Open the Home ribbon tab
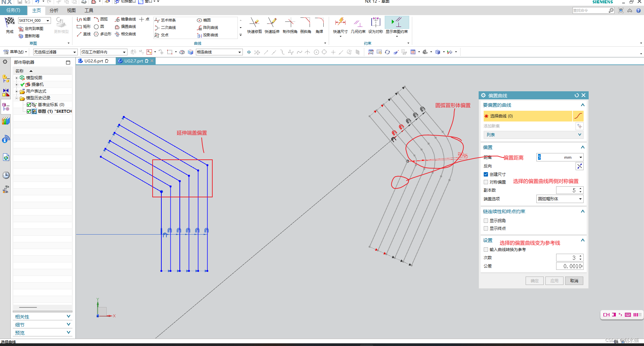Viewport: 644px width, 346px height. [x=37, y=10]
